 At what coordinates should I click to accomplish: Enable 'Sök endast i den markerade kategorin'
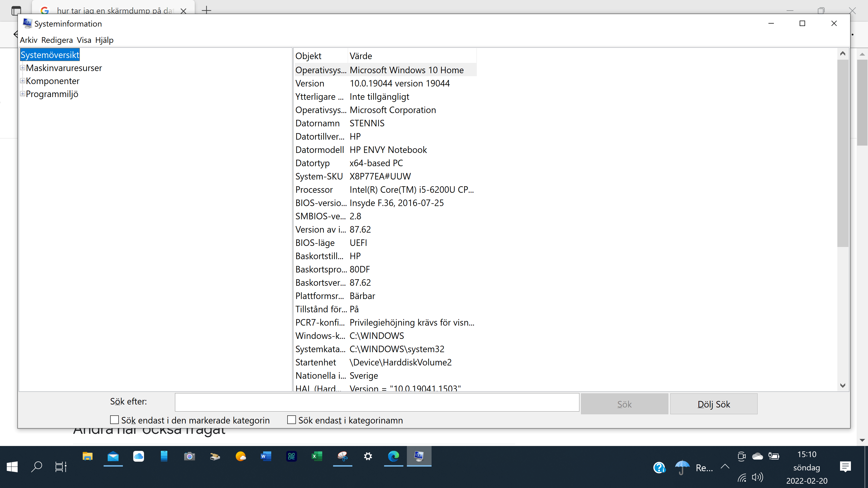(114, 420)
